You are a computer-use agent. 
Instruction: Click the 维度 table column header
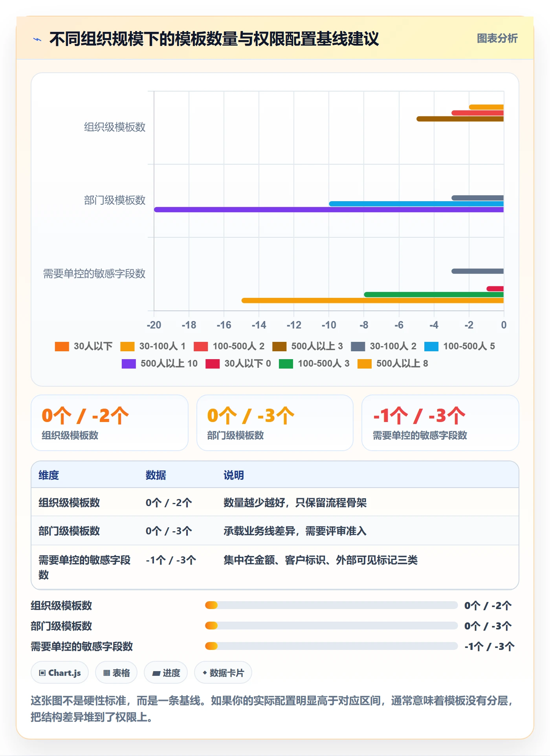click(49, 475)
